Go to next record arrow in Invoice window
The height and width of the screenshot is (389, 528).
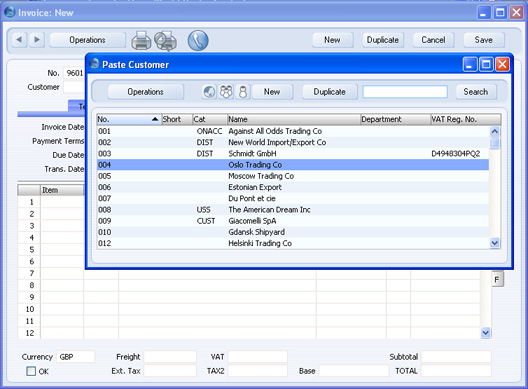[x=37, y=40]
